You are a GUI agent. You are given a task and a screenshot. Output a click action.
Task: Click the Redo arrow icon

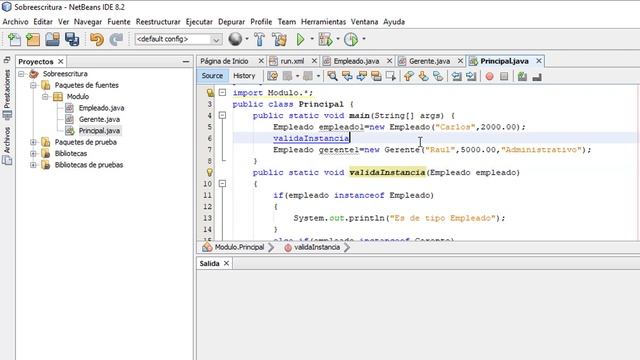tap(116, 40)
